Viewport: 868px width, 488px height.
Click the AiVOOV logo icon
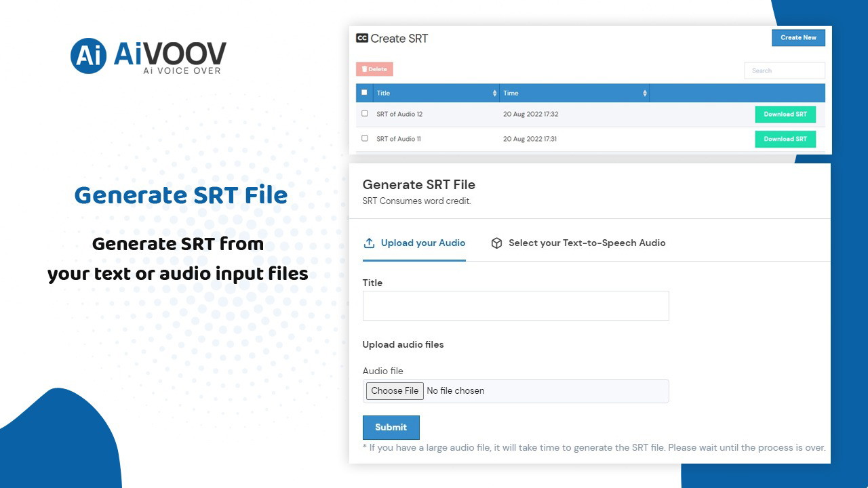[88, 56]
